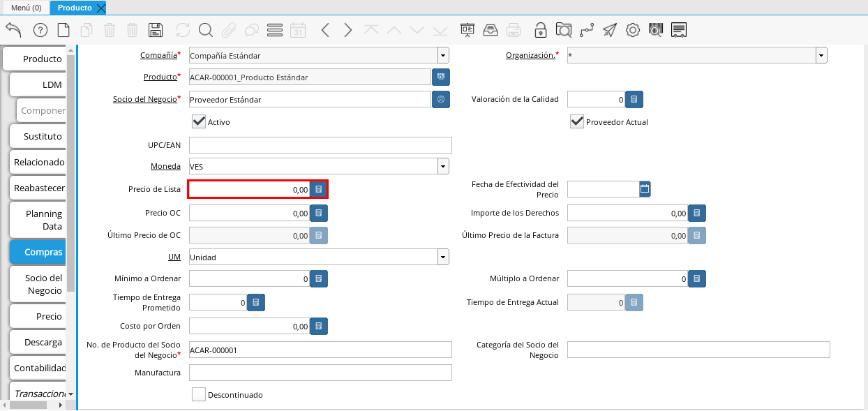This screenshot has width=868, height=411.
Task: Click the magnifier find record icon
Action: (205, 30)
